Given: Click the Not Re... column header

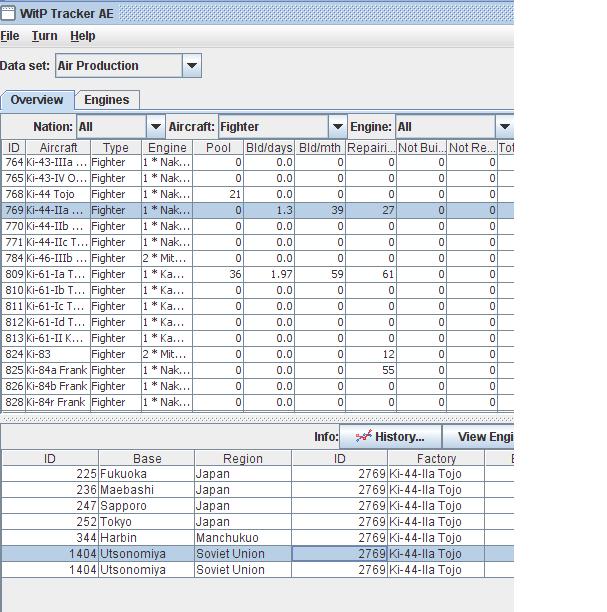Looking at the screenshot, I should [472, 148].
